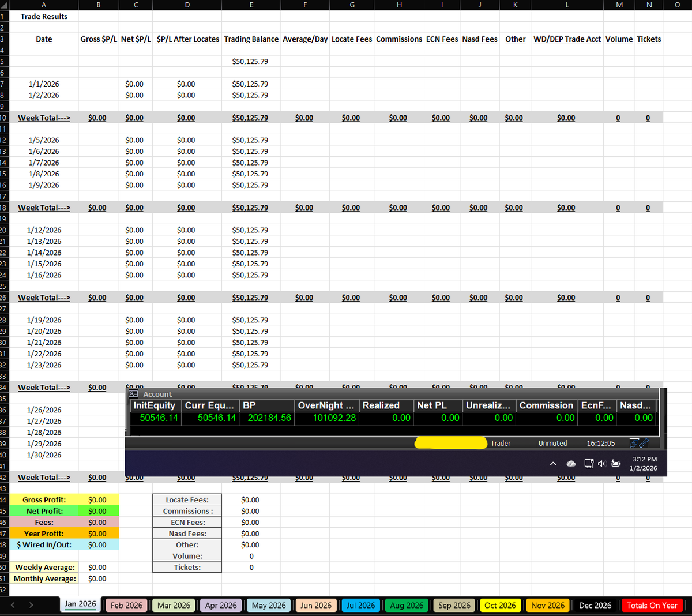
Task: Open the Totals On Year sheet tab
Action: (652, 605)
